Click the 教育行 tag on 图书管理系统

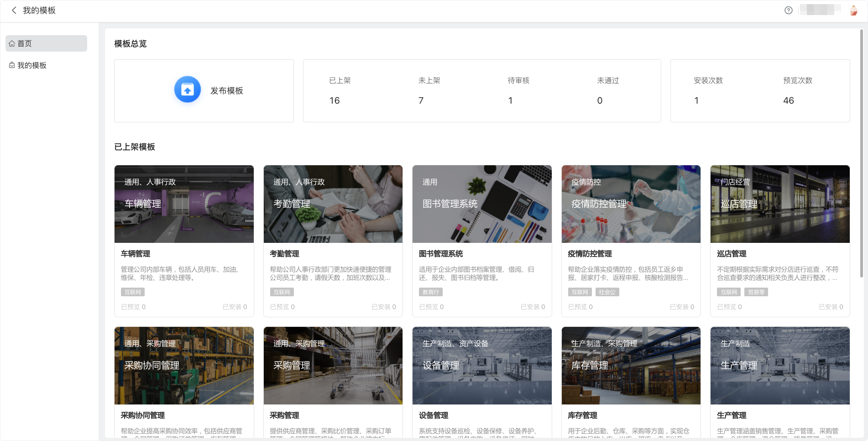click(430, 292)
